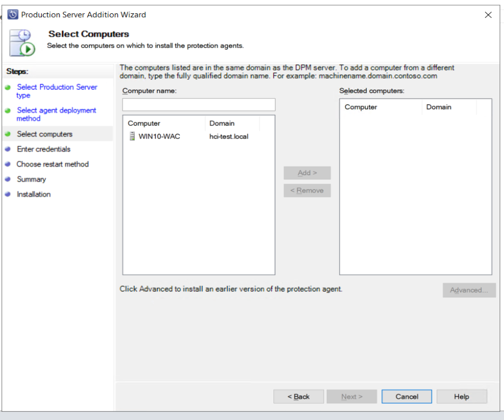504x420 pixels.
Task: Click the Cancel button
Action: tap(406, 396)
